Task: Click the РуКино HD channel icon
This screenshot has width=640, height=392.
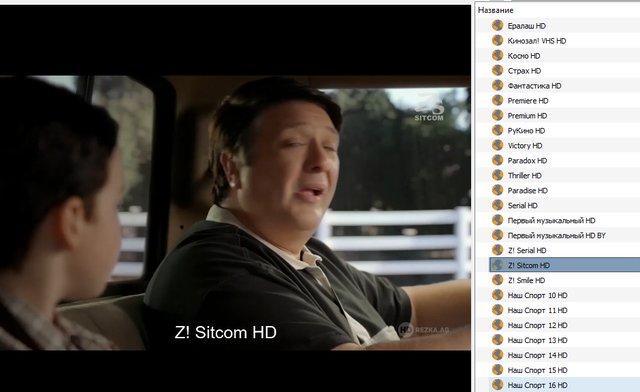Action: pyautogui.click(x=497, y=130)
